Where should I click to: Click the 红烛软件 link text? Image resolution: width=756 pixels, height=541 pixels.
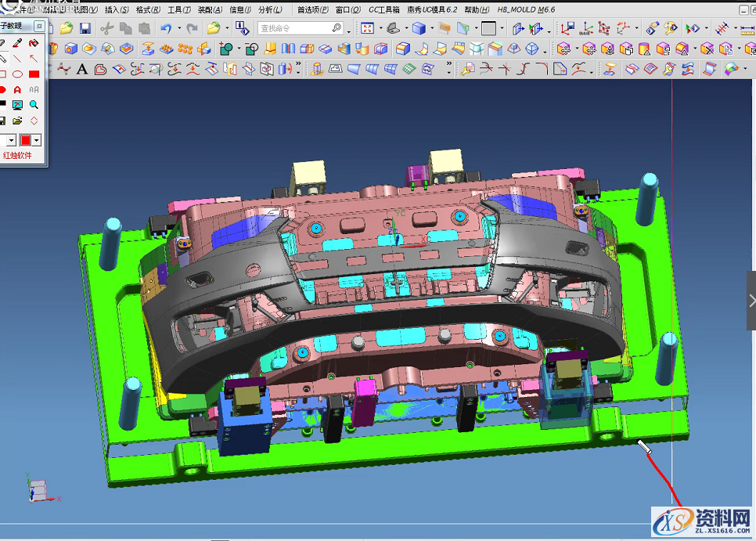(17, 156)
